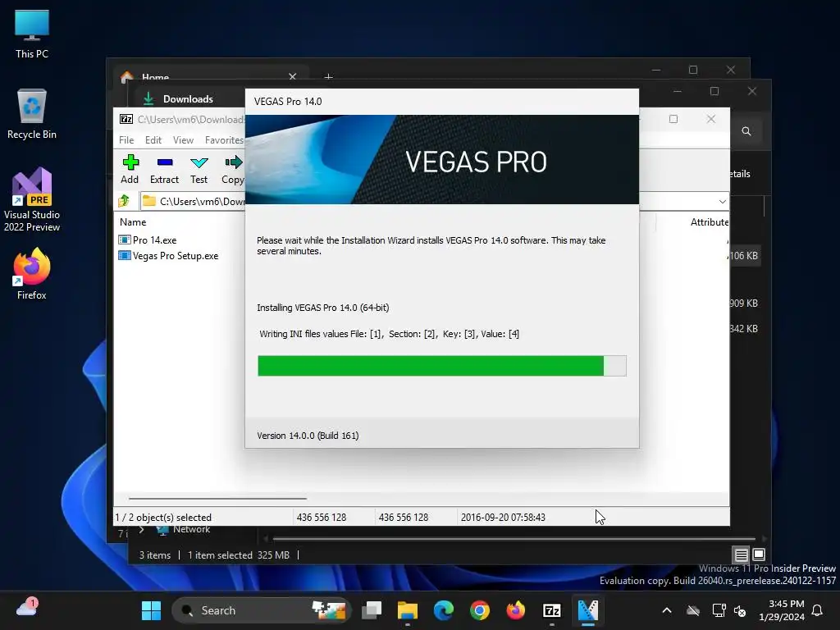Viewport: 840px width, 630px height.
Task: Select the Firefox desktop shortcut
Action: pos(32,274)
